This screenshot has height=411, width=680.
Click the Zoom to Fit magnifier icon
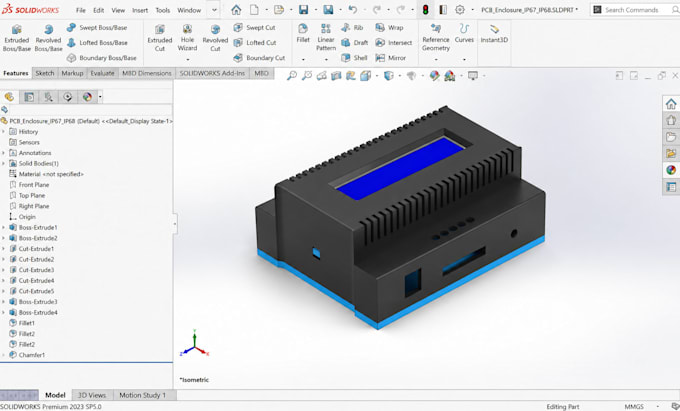click(x=292, y=76)
